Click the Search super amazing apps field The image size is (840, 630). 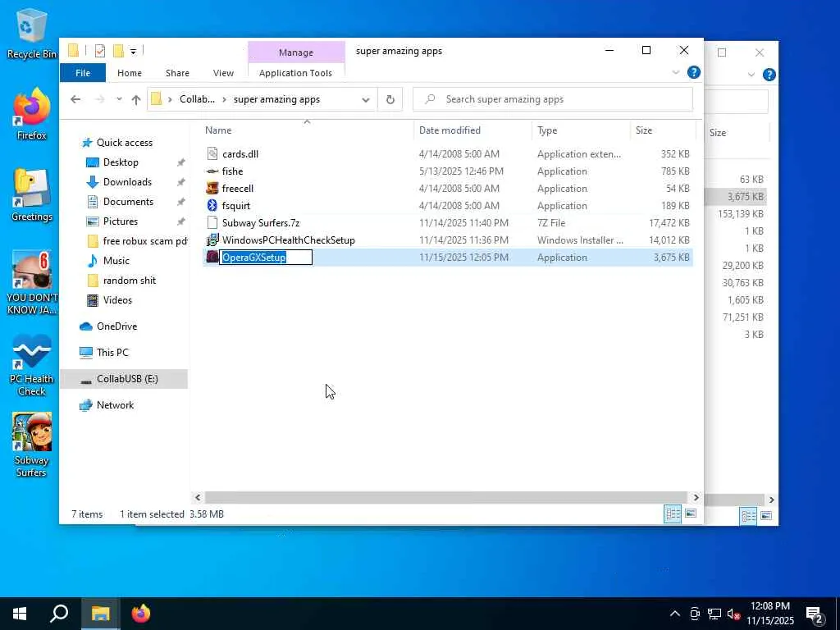pyautogui.click(x=553, y=99)
